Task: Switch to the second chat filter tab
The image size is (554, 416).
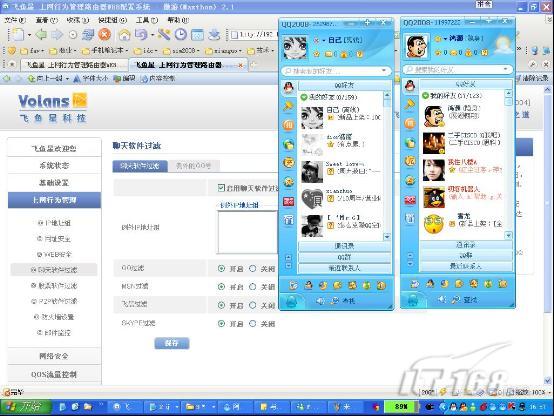Action: 194,166
